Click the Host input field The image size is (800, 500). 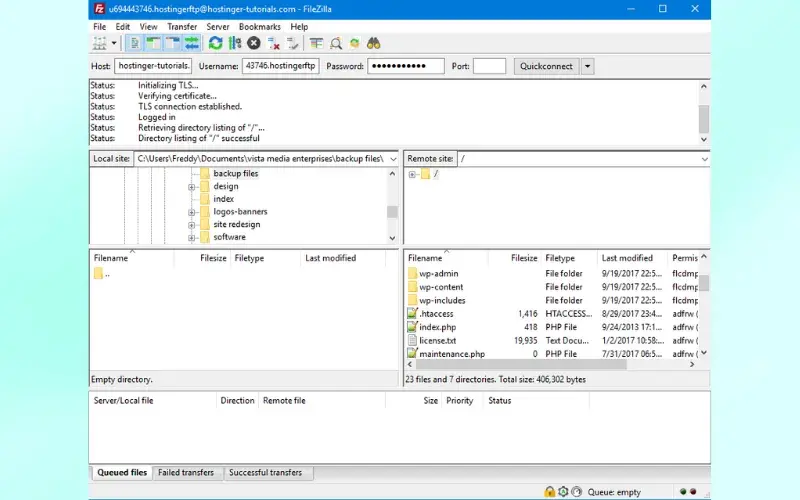click(153, 66)
